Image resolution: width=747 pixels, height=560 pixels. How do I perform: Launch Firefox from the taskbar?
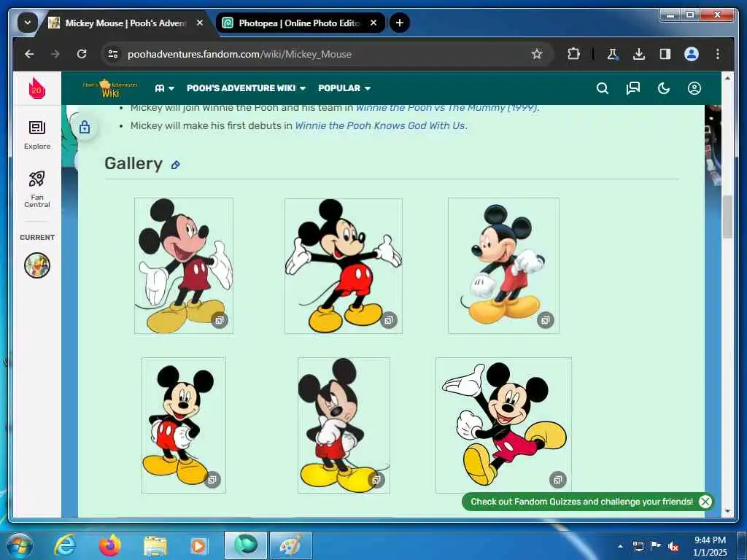[x=110, y=545]
